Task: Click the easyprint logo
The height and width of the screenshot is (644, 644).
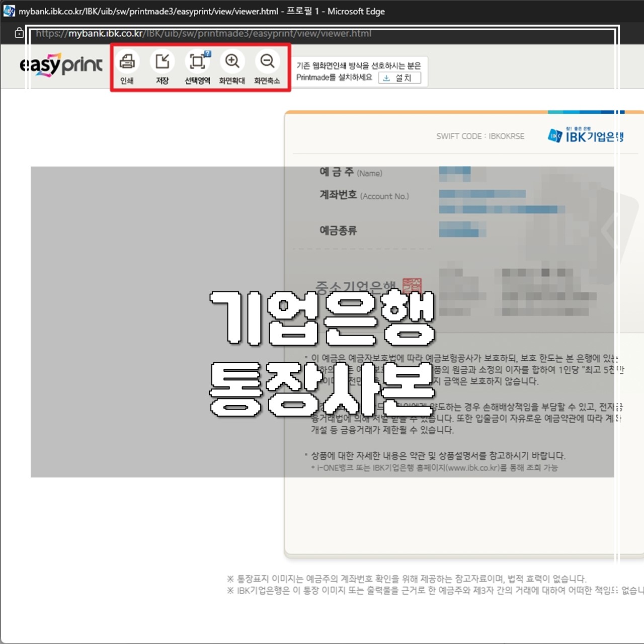Action: tap(61, 64)
